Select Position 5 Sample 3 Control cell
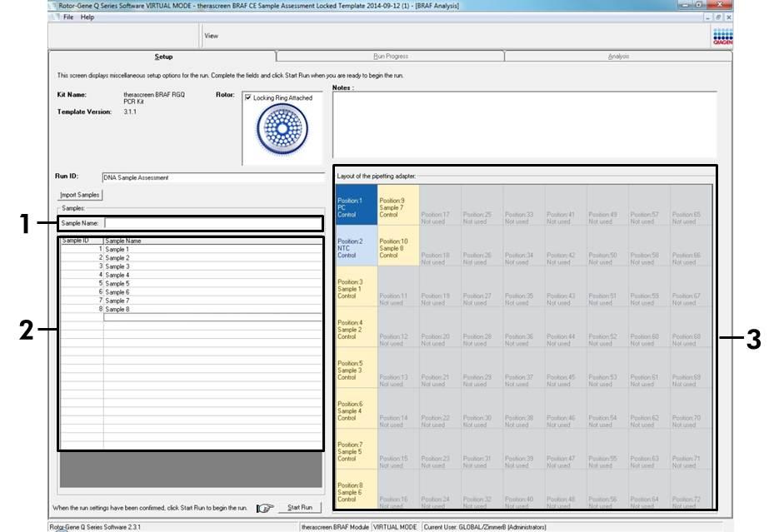 pos(357,368)
